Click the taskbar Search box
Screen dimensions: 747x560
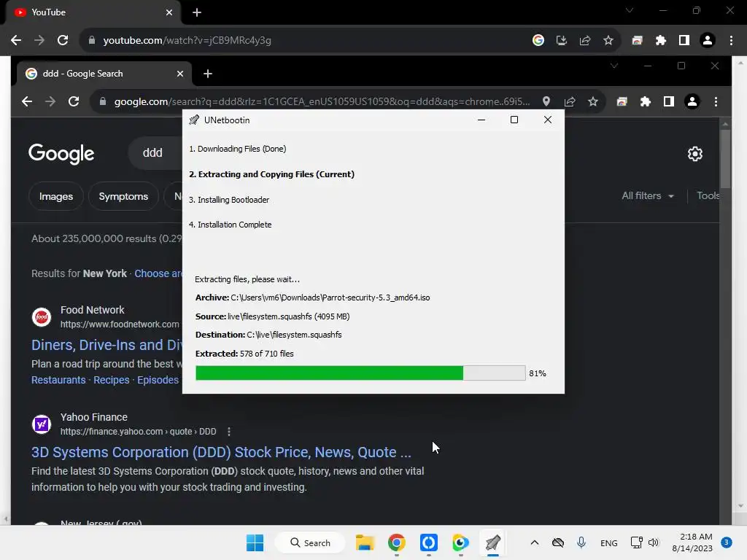tap(311, 542)
